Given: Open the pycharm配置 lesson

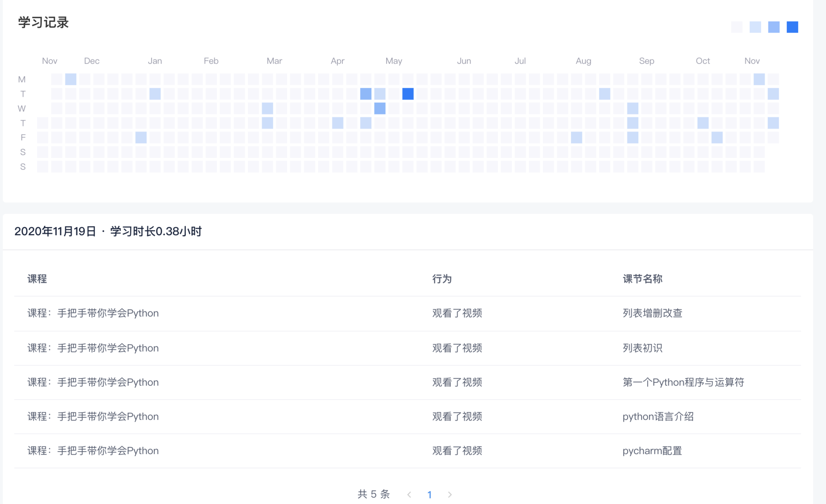Looking at the screenshot, I should tap(652, 451).
